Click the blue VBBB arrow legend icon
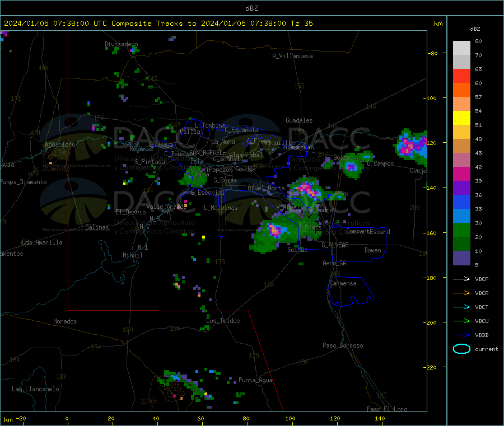This screenshot has width=504, height=426. pos(461,335)
